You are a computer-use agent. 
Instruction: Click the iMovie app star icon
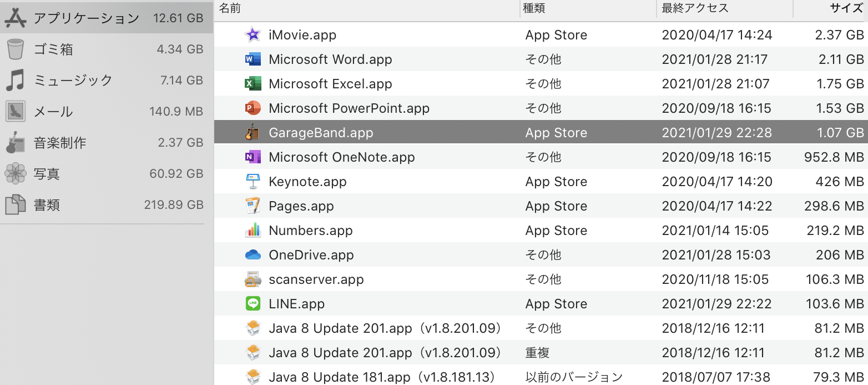tap(253, 35)
